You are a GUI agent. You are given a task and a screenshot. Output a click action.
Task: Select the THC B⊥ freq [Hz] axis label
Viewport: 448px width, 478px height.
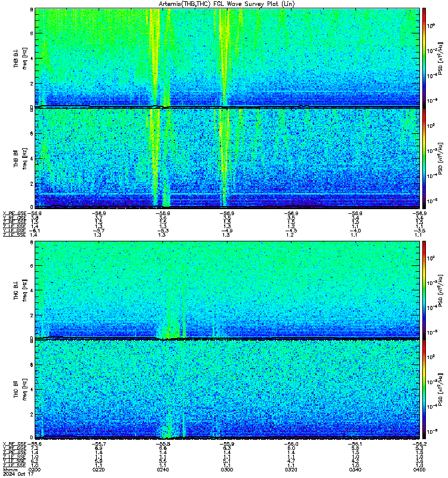tap(20, 290)
